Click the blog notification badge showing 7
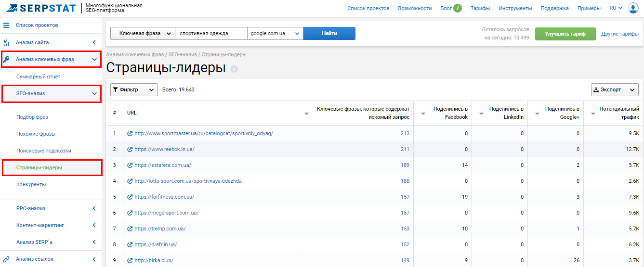644x267 pixels. (x=457, y=8)
